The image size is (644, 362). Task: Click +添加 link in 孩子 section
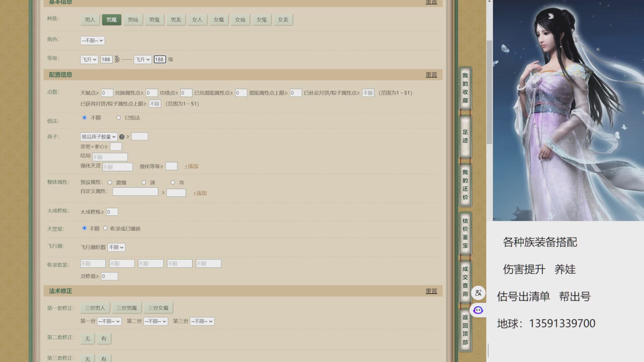click(191, 166)
